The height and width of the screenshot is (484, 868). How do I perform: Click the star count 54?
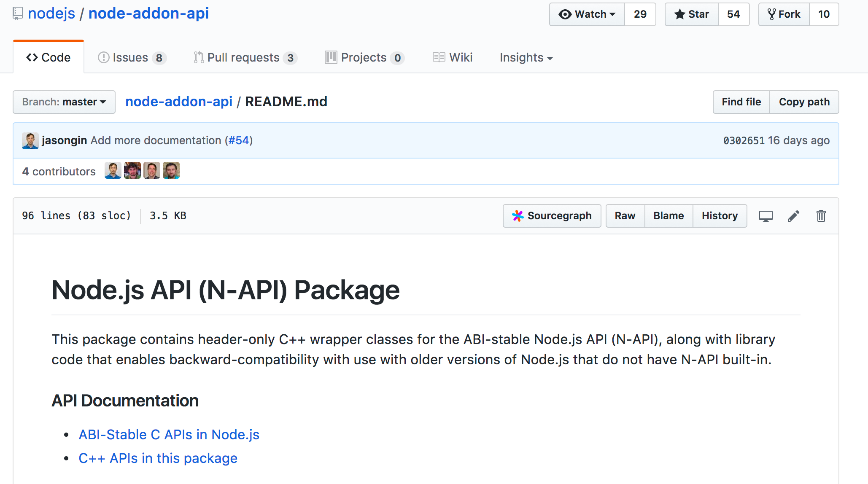(733, 14)
